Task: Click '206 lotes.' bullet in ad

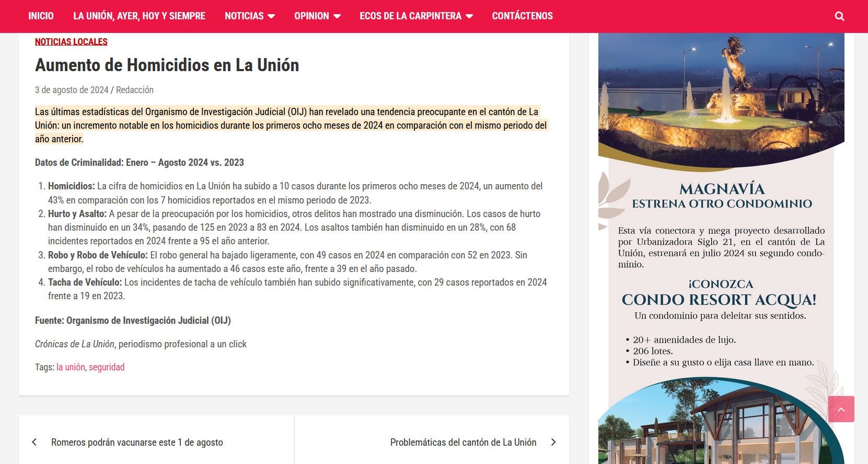Action: pyautogui.click(x=653, y=351)
